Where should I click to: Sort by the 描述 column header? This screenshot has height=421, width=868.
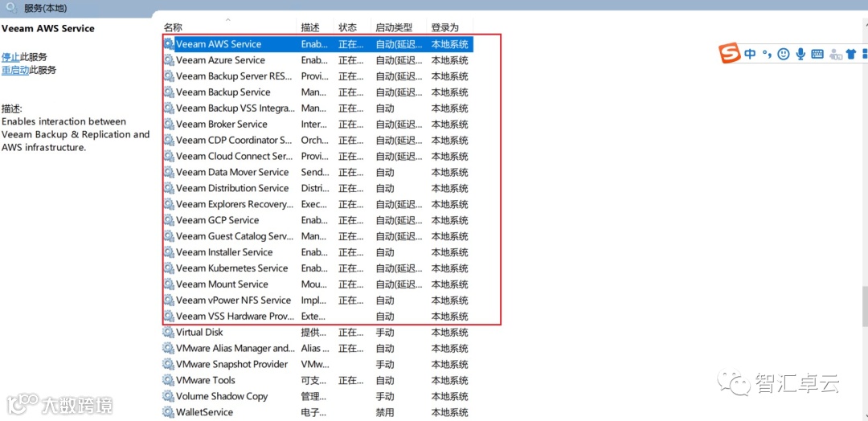[x=310, y=27]
